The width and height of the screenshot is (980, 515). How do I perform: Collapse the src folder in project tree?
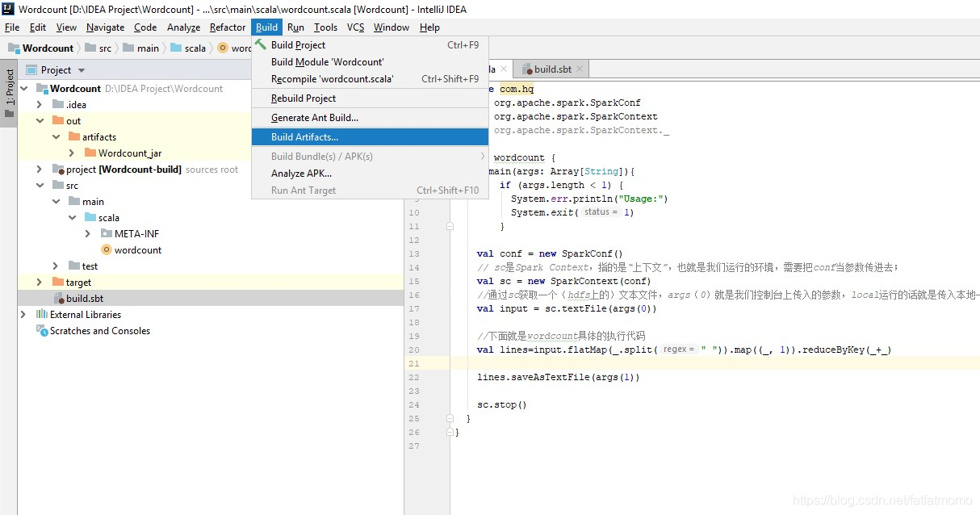(x=40, y=186)
